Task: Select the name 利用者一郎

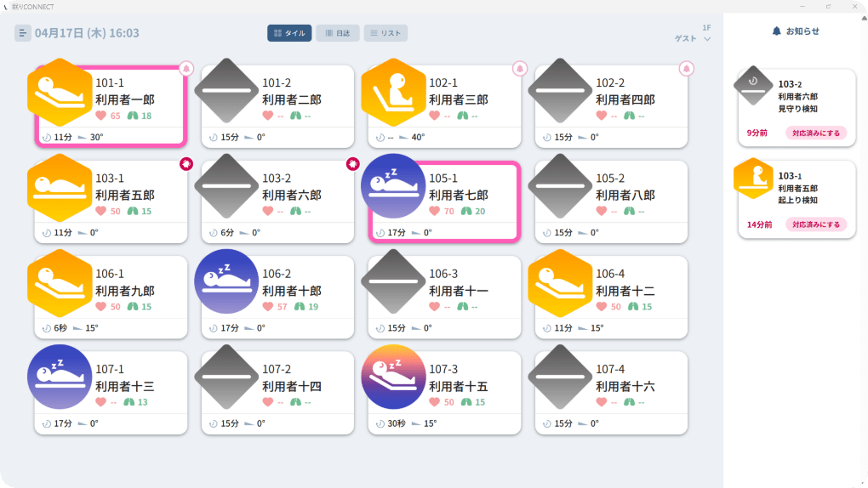Action: 125,99
